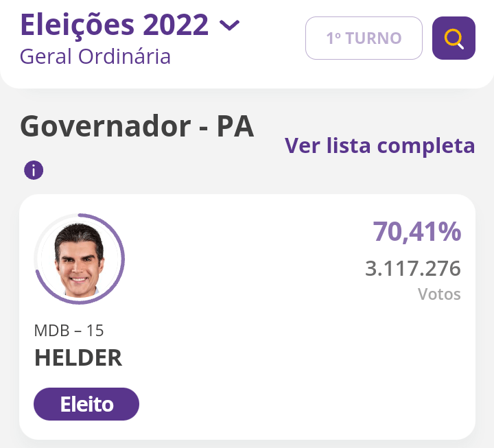Click Helder's candidate photo

tap(79, 259)
